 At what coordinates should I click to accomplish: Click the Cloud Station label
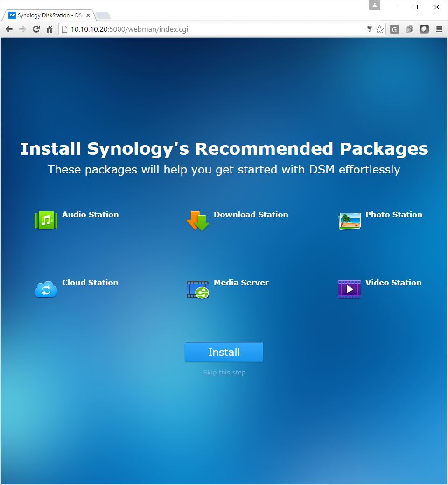coord(90,283)
